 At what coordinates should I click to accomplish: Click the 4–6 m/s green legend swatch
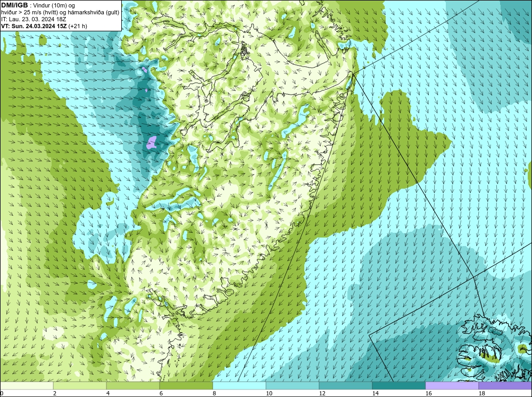133,386
